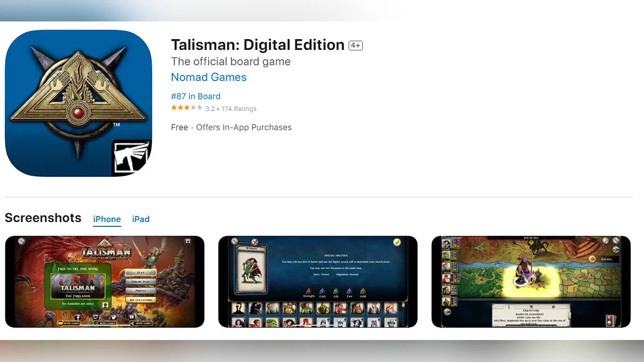Screen dimensions: 644x362
Task: View the #87 in Board ranking
Action: pos(195,97)
